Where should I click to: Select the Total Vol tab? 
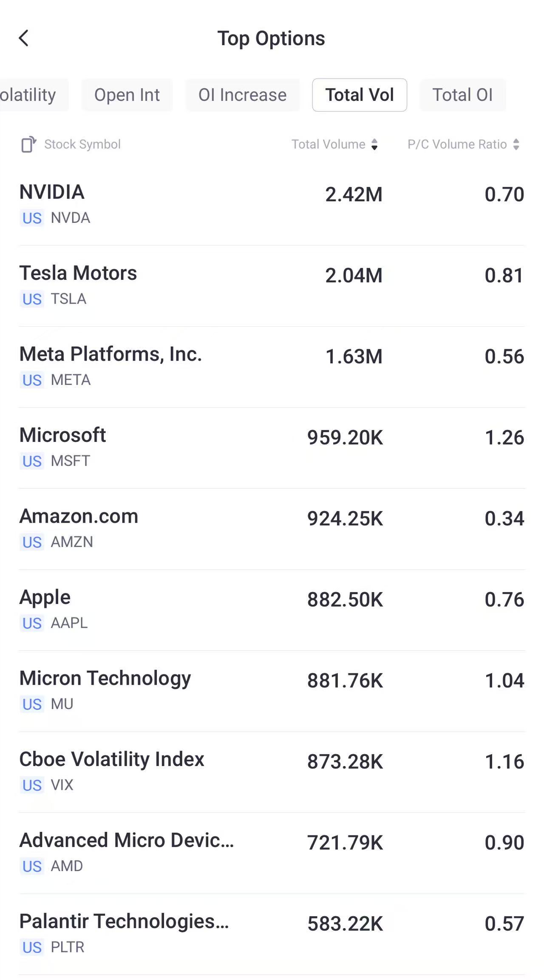360,95
